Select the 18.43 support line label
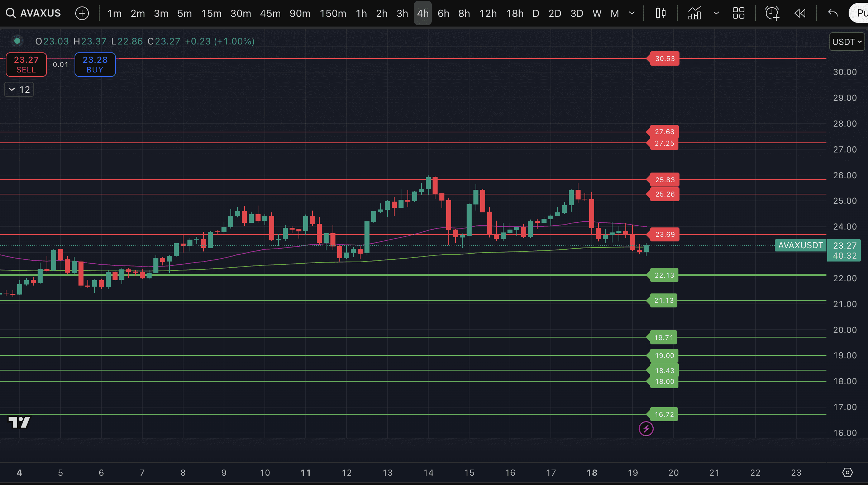The height and width of the screenshot is (485, 868). (x=662, y=371)
